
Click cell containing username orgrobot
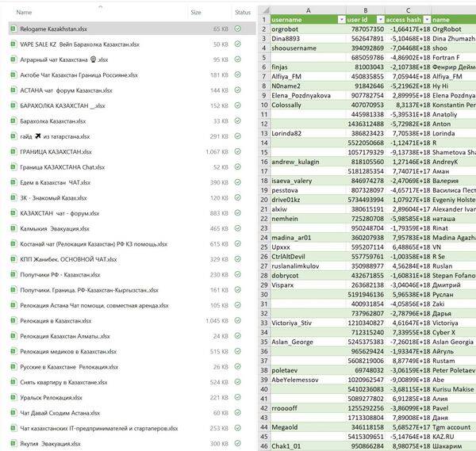coord(308,29)
